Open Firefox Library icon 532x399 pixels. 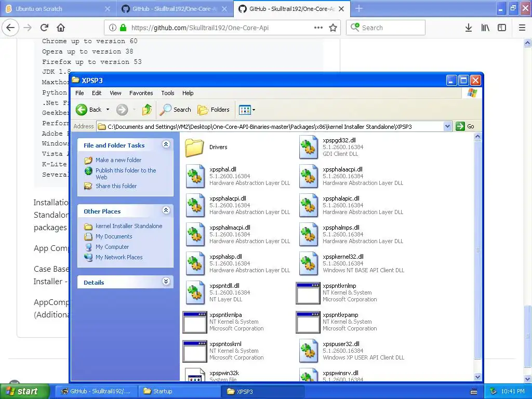pos(485,28)
